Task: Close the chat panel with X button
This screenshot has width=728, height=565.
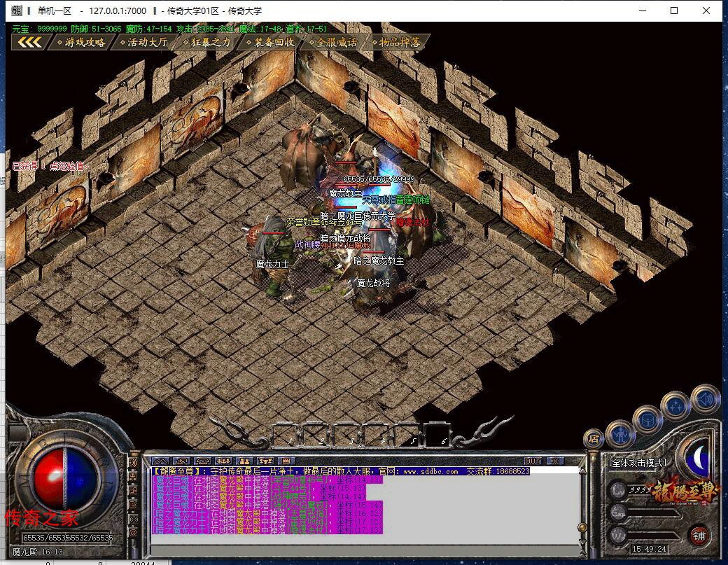Action: click(555, 461)
